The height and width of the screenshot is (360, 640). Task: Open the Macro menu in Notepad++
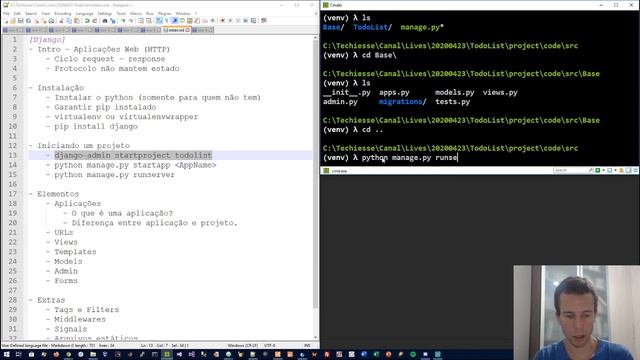pyautogui.click(x=136, y=13)
